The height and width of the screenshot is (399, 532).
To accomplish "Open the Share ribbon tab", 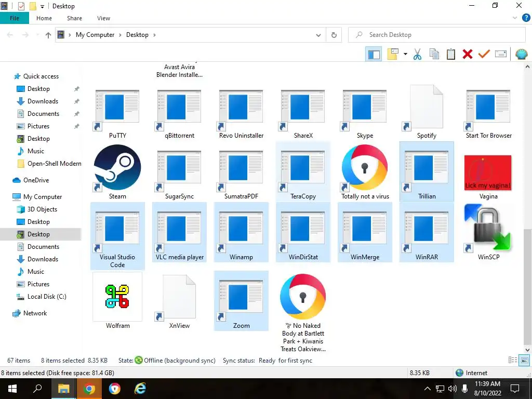I will pyautogui.click(x=74, y=18).
